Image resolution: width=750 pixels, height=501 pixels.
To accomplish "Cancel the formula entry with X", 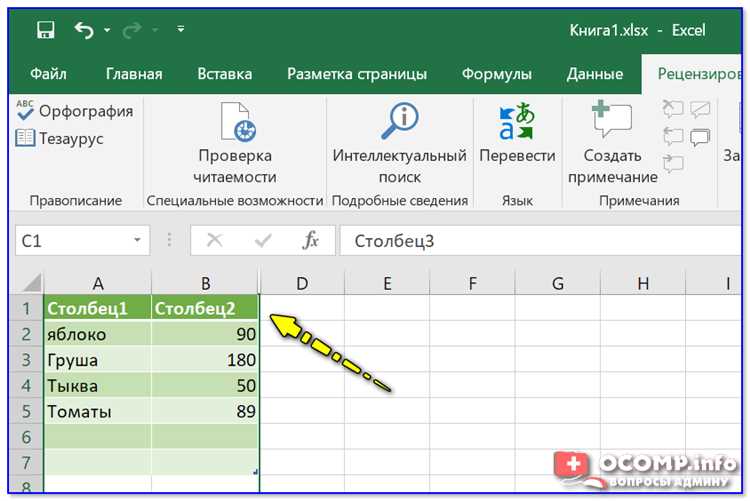I will [214, 240].
